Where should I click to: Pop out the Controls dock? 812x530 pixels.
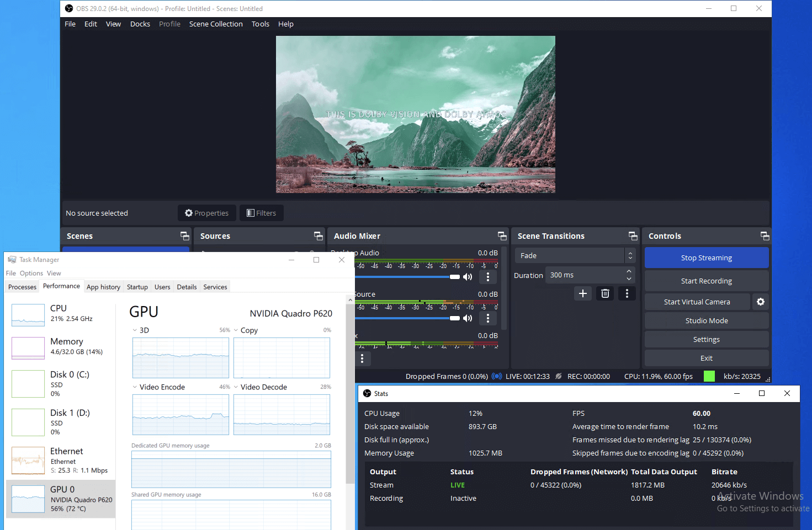pyautogui.click(x=765, y=236)
